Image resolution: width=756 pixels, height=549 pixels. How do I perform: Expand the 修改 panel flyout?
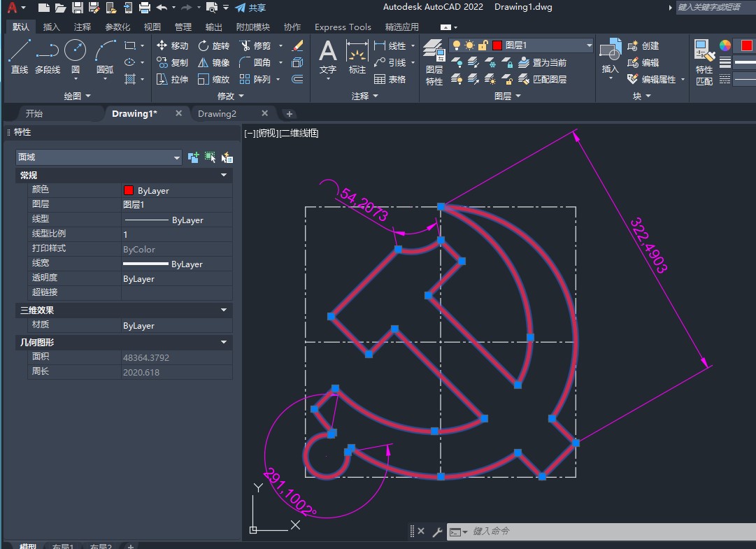(x=231, y=96)
